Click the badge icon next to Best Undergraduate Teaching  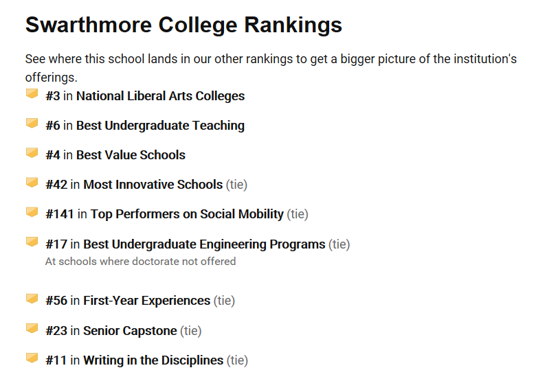coord(32,124)
